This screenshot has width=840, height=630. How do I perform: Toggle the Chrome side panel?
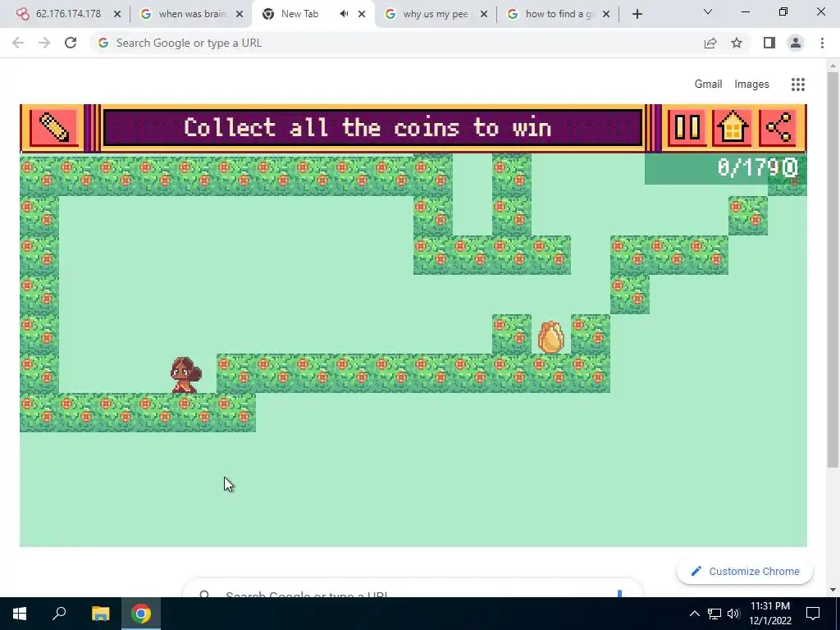pos(769,43)
